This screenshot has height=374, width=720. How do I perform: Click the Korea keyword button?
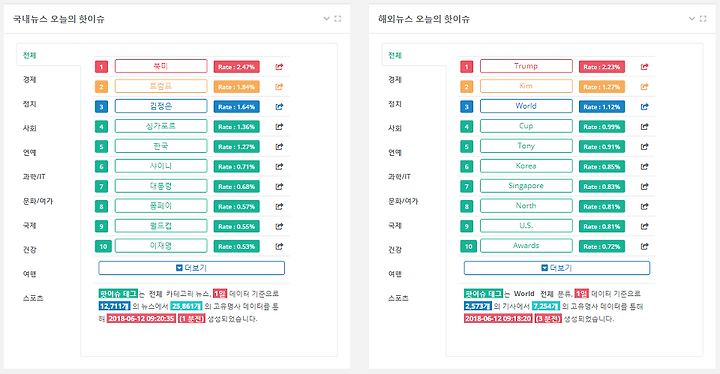(x=526, y=166)
